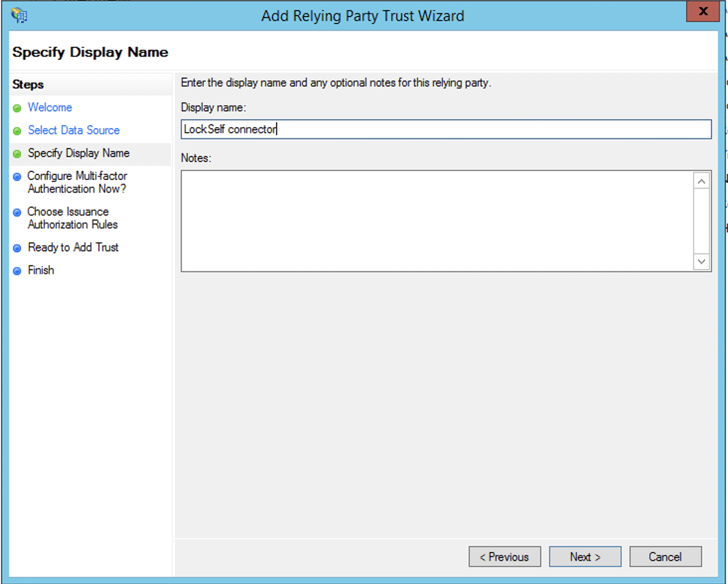Click the green bullet next to Select Data Source
Screen dimensions: 728x584
click(x=17, y=131)
